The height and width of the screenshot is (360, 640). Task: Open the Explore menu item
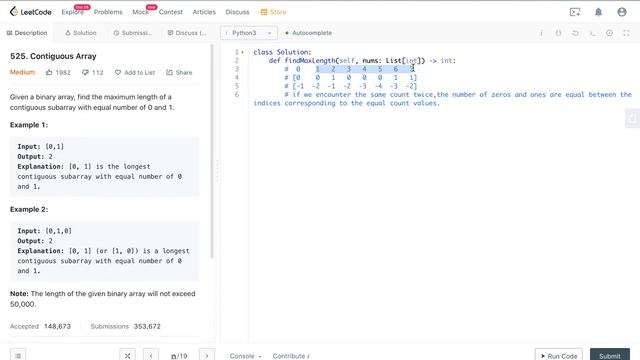pyautogui.click(x=73, y=12)
